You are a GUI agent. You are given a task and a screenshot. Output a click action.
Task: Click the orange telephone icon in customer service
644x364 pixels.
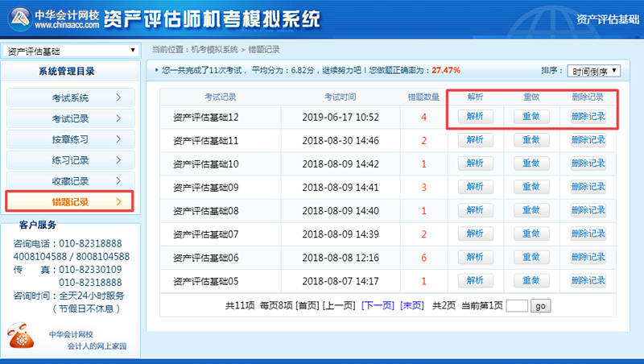tap(21, 335)
